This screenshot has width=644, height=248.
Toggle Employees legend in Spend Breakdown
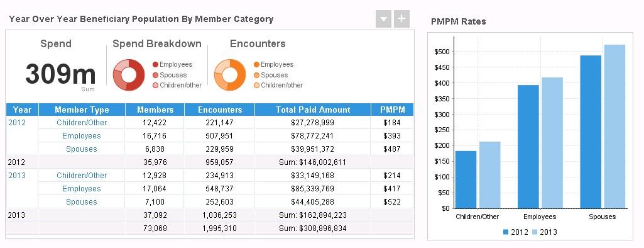tap(172, 65)
